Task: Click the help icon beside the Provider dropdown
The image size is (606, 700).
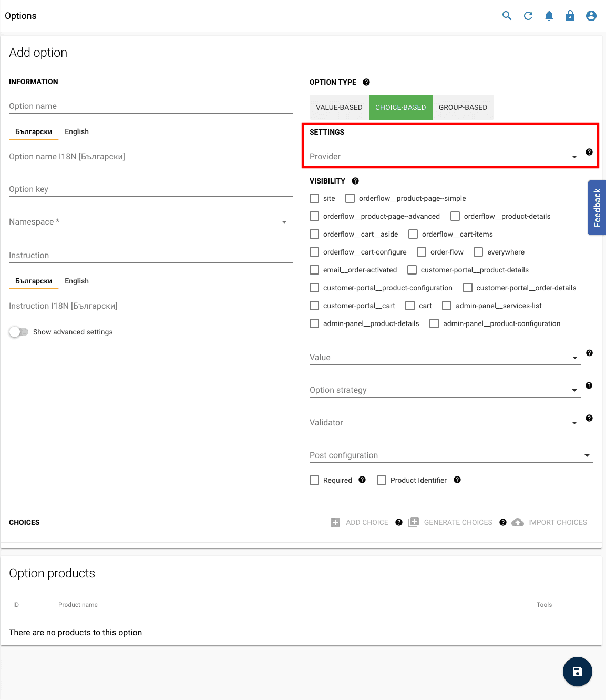Action: pos(589,152)
